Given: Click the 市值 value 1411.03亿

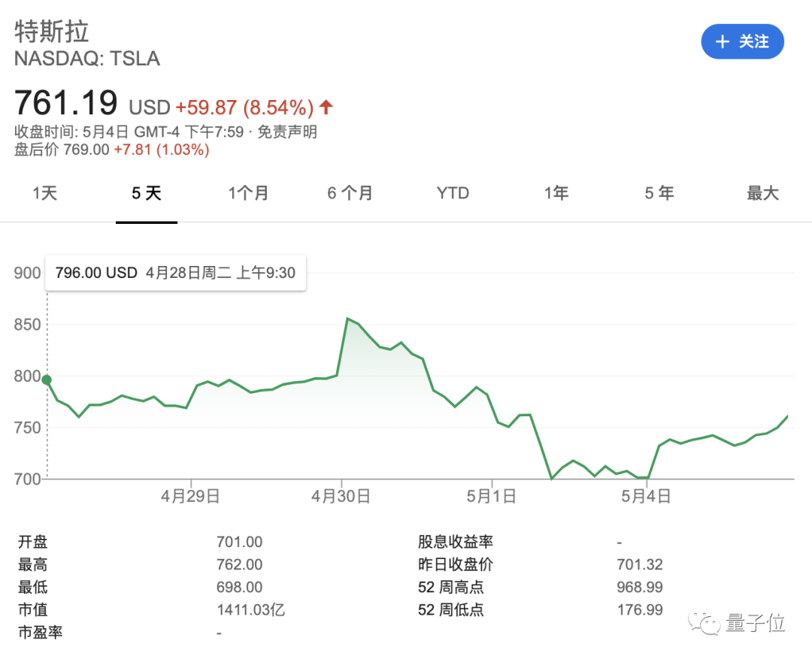Looking at the screenshot, I should (x=251, y=610).
